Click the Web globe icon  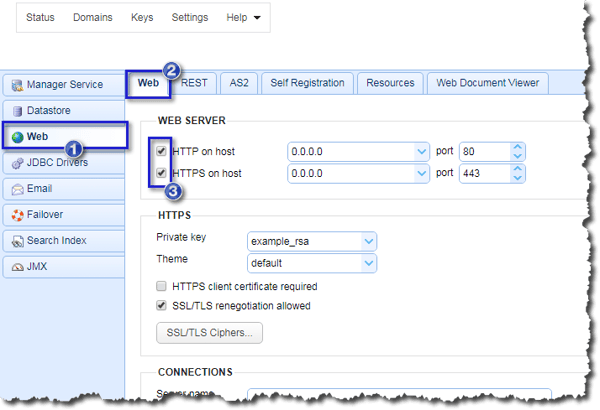coord(18,137)
